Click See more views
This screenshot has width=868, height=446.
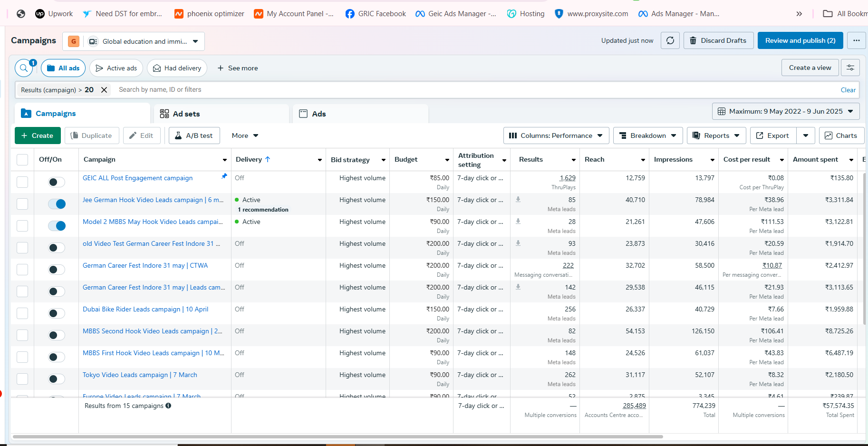tap(238, 68)
